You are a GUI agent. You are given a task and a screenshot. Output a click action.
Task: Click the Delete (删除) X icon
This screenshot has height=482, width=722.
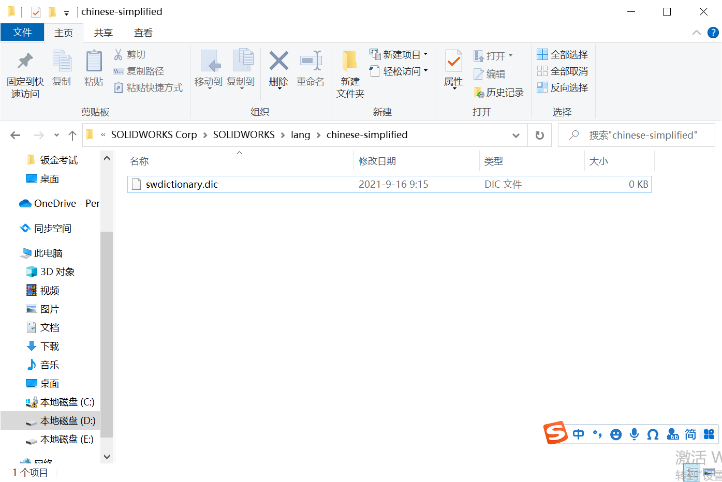279,61
